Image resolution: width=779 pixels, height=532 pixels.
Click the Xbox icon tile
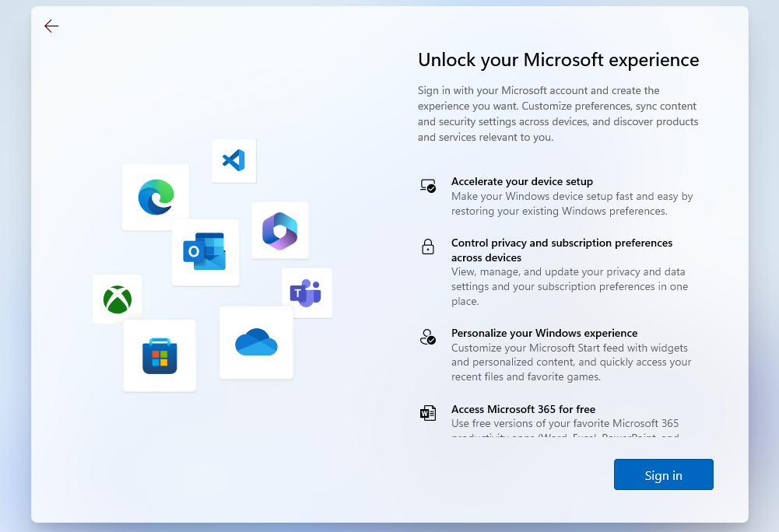click(118, 299)
